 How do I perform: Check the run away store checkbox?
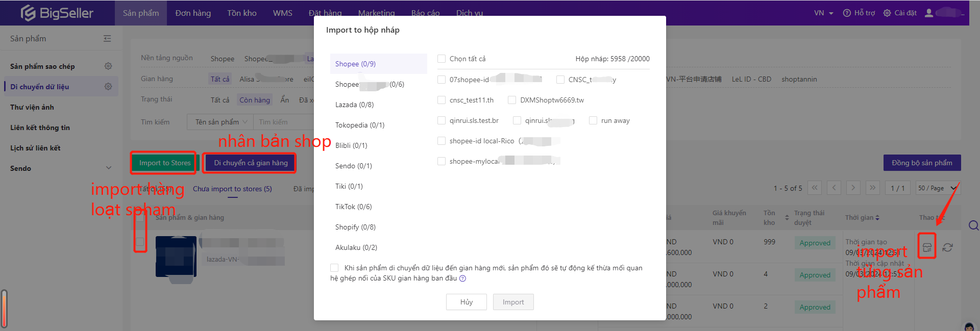tap(593, 120)
